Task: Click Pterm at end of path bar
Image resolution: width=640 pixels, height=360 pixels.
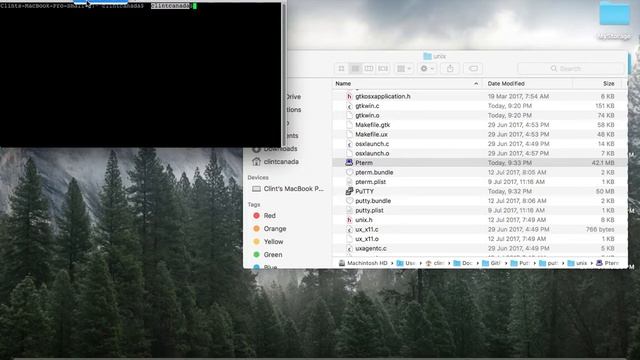Action: pyautogui.click(x=607, y=263)
